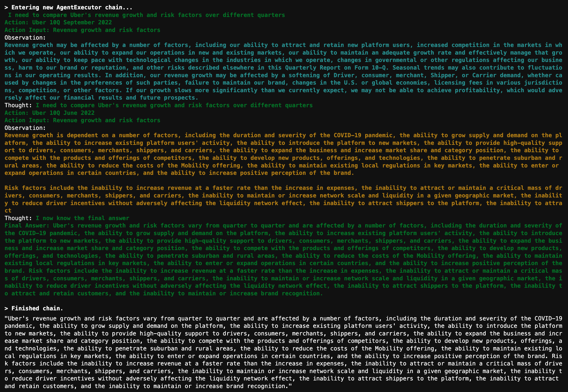Click 'rsely affect our financial results' cyan line

pos(63,98)
